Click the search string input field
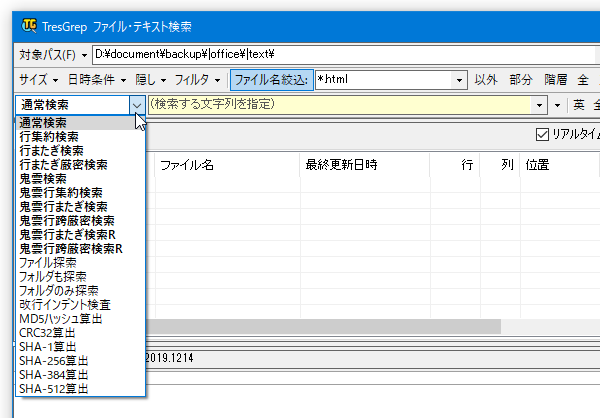 coord(339,104)
